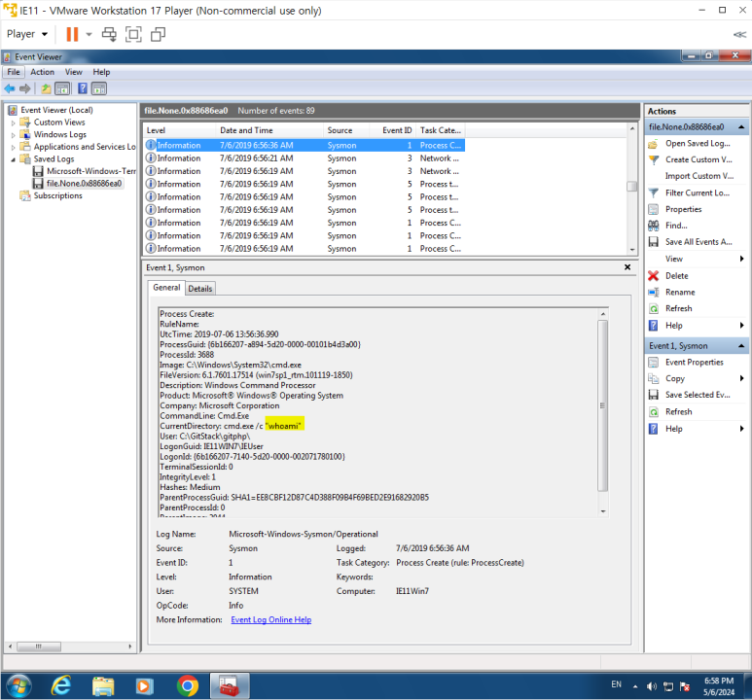
Task: Click the blue Help toolbar icon
Action: tap(83, 88)
